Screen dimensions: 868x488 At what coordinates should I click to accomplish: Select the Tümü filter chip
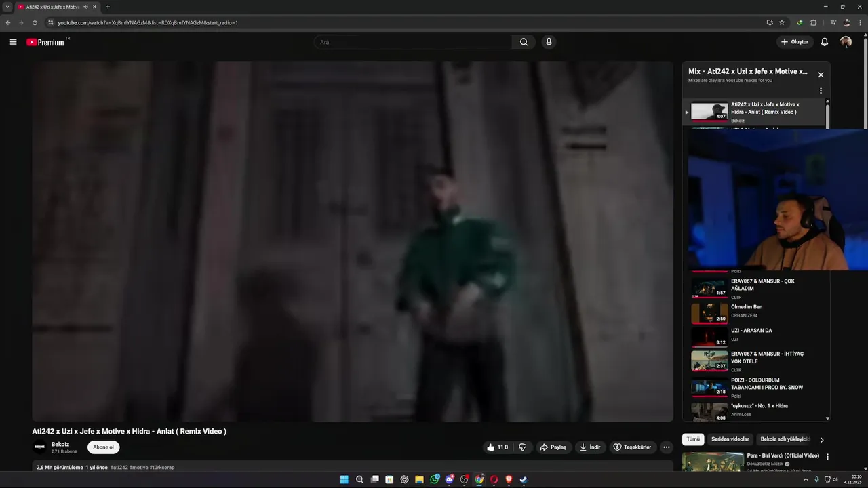pyautogui.click(x=693, y=439)
